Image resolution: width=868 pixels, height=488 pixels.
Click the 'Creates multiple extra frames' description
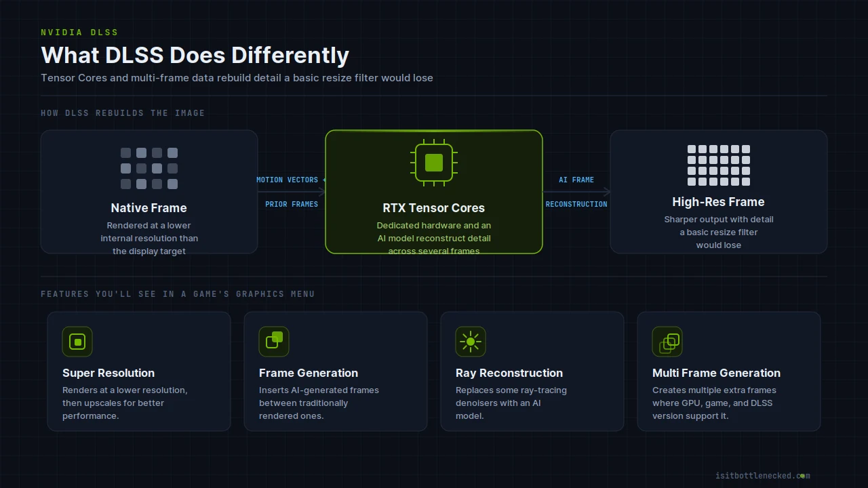pos(714,403)
